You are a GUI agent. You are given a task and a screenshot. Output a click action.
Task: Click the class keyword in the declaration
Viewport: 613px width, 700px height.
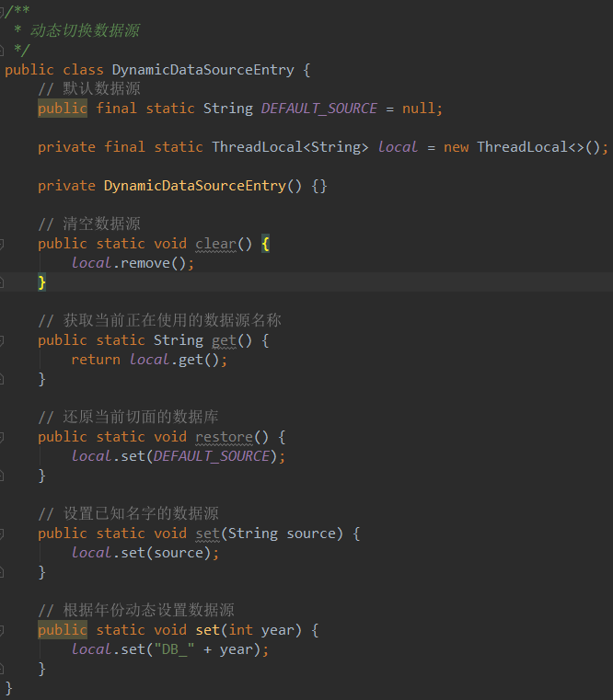pos(83,70)
